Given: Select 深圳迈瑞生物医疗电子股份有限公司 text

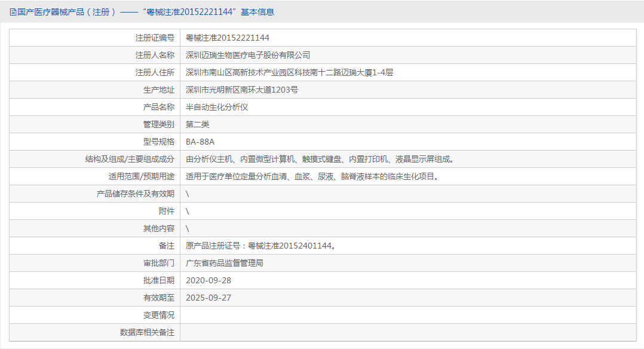Looking at the screenshot, I should 248,55.
